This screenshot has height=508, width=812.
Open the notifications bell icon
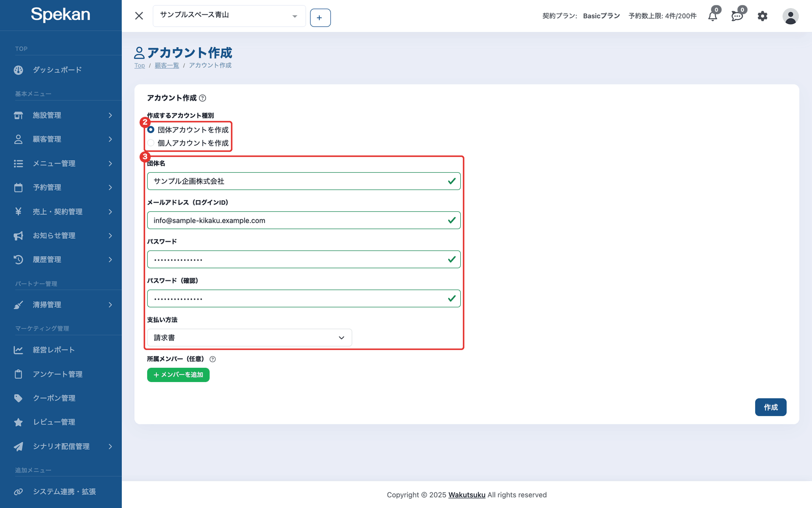(713, 16)
